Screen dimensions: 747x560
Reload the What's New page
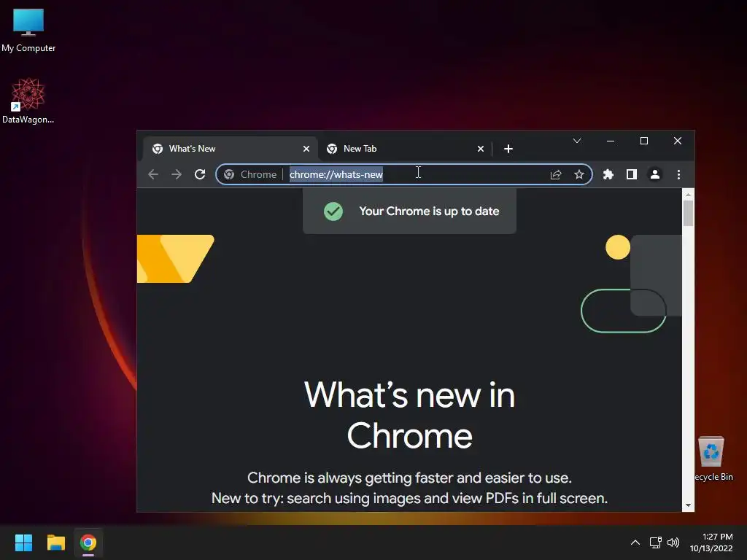(x=200, y=174)
